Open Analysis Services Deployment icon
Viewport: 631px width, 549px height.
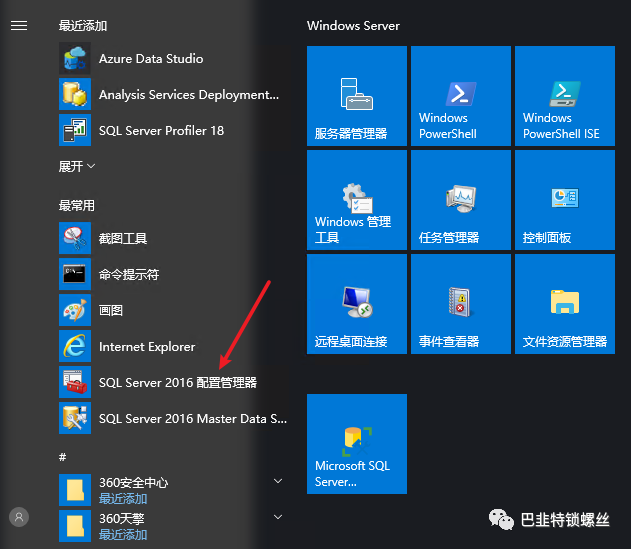click(75, 94)
